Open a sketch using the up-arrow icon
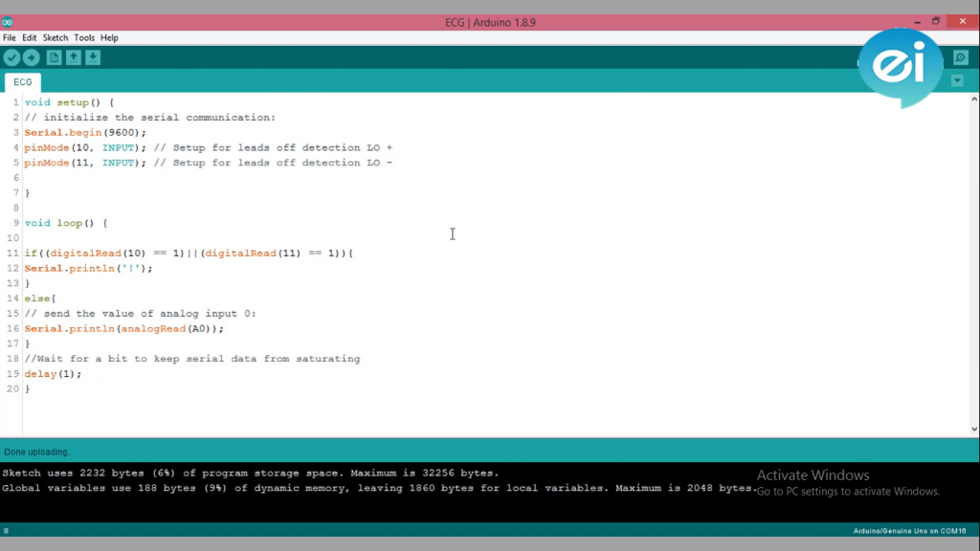The image size is (980, 551). click(74, 58)
